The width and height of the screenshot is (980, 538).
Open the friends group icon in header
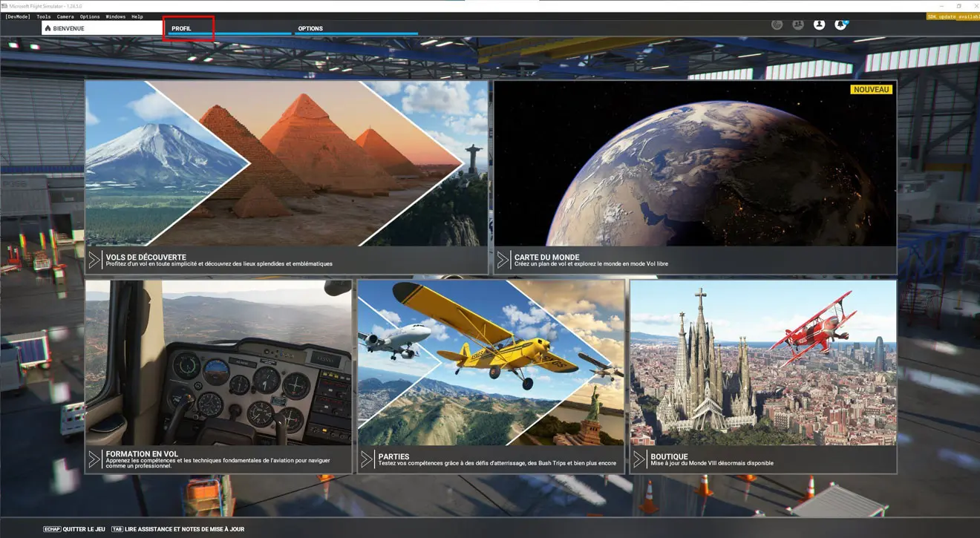tap(798, 24)
